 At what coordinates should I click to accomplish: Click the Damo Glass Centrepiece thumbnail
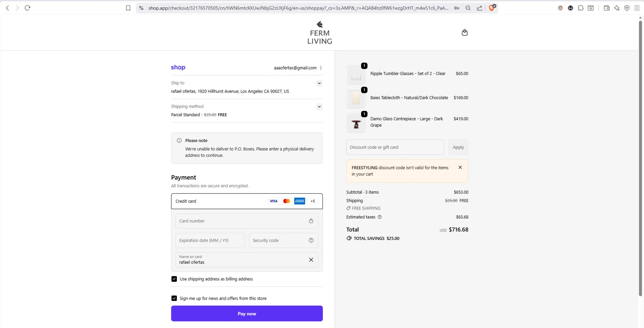tap(356, 123)
